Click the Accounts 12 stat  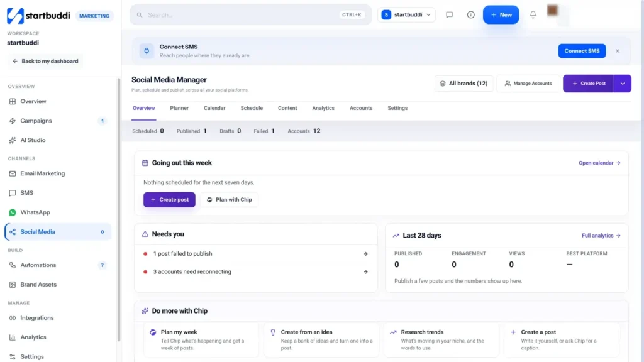pyautogui.click(x=304, y=131)
